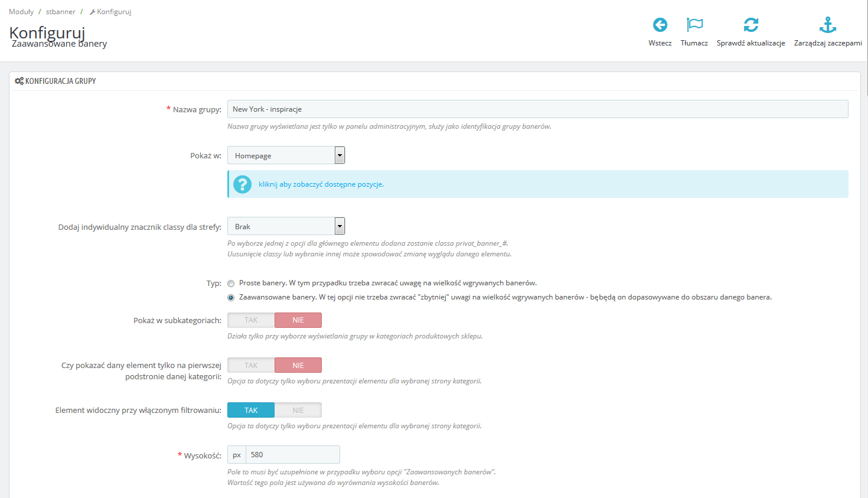The height and width of the screenshot is (498, 868).
Task: Click the NIE button for Pokaż w subkategoriach
Action: 298,320
